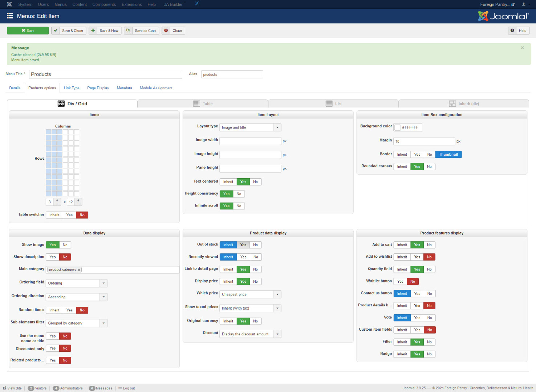Click the green Save button
Screen dimensions: 536x392
[28, 30]
